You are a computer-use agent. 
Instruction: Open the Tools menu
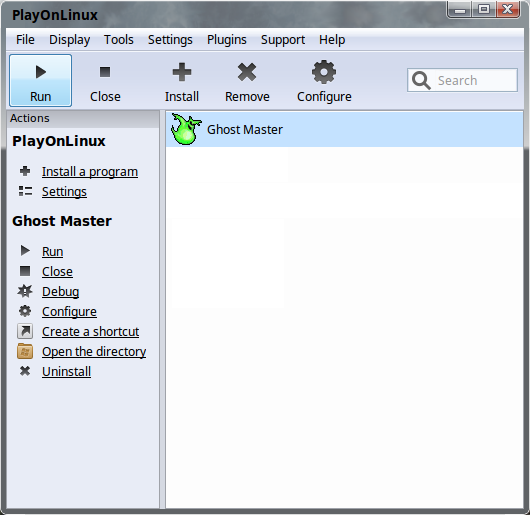point(119,40)
